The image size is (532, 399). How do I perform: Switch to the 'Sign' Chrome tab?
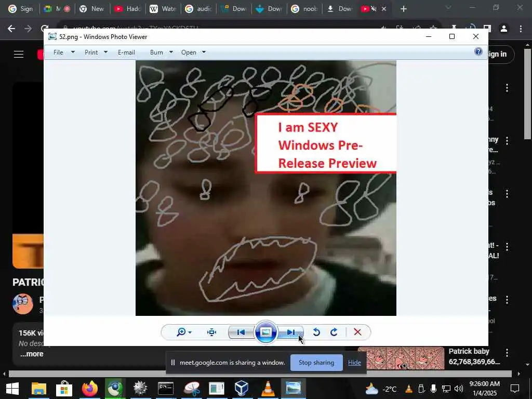(x=21, y=9)
